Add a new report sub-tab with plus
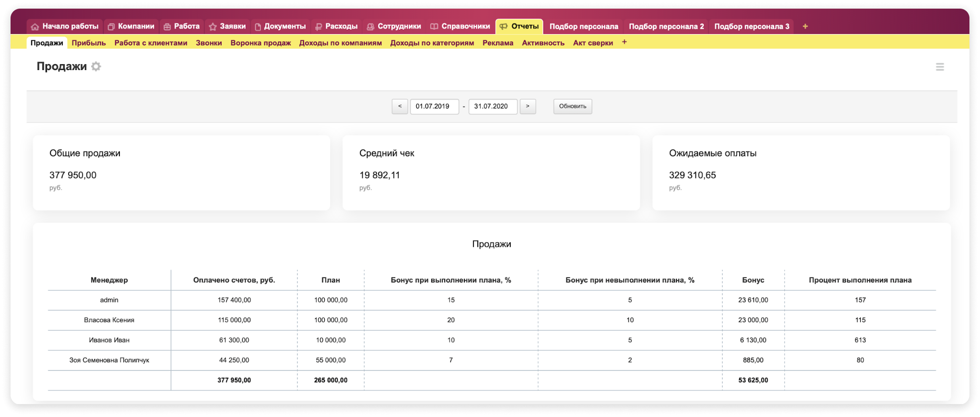980x417 pixels. click(x=624, y=42)
